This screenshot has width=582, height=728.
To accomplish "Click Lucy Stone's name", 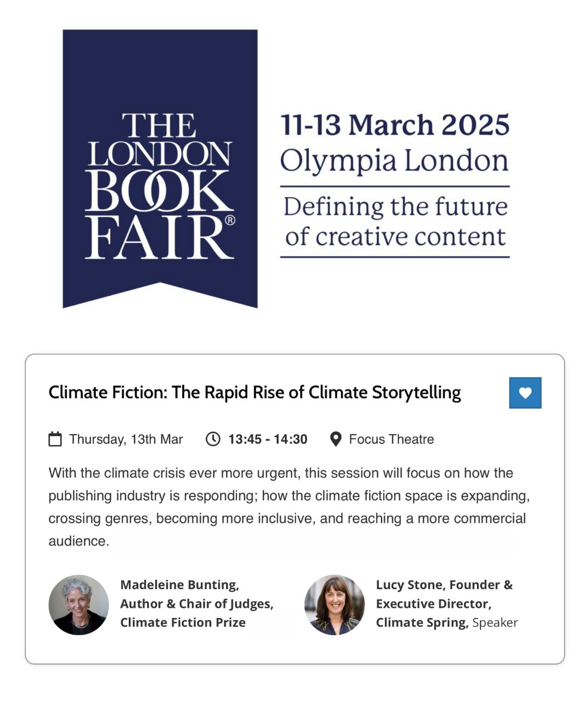I will click(410, 585).
